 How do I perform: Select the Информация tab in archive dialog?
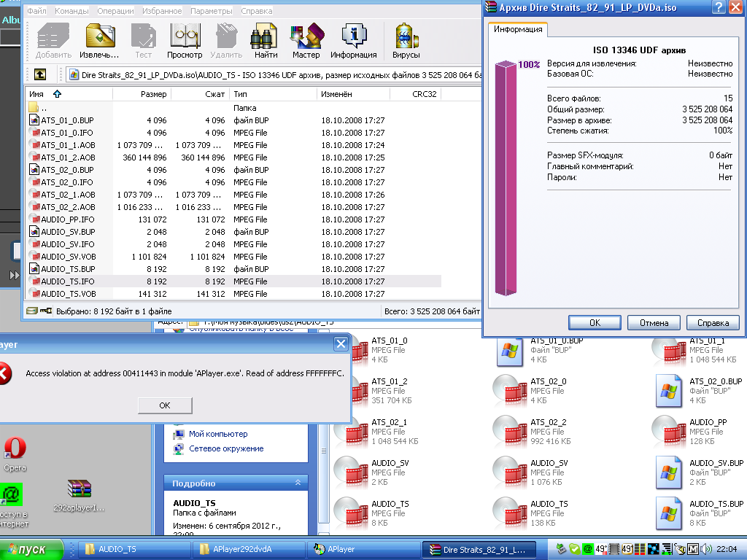tap(518, 29)
